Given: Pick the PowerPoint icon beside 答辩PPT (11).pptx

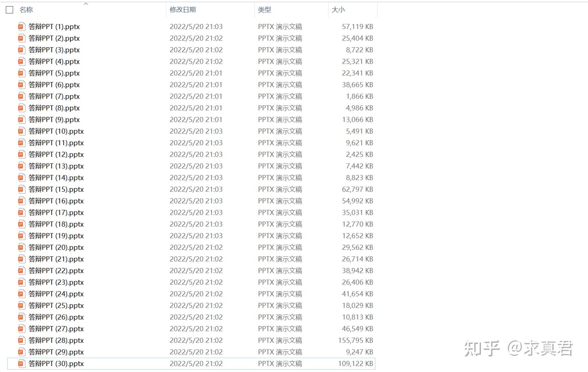Looking at the screenshot, I should (x=21, y=143).
